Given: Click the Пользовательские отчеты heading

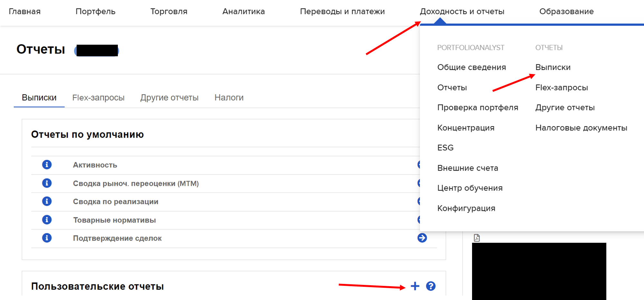Looking at the screenshot, I should pyautogui.click(x=97, y=286).
